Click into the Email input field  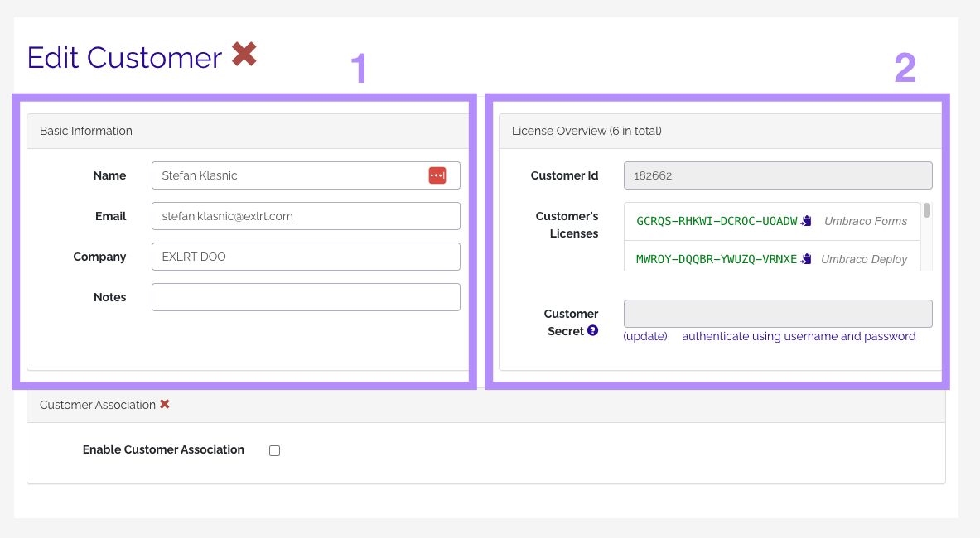coord(305,216)
